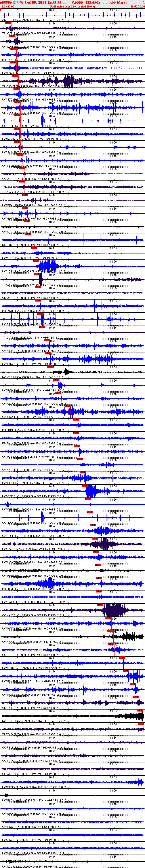Click the UW.MJ2 EHZ trace label
Viewport: 145px width, 868px height.
(x=33, y=456)
